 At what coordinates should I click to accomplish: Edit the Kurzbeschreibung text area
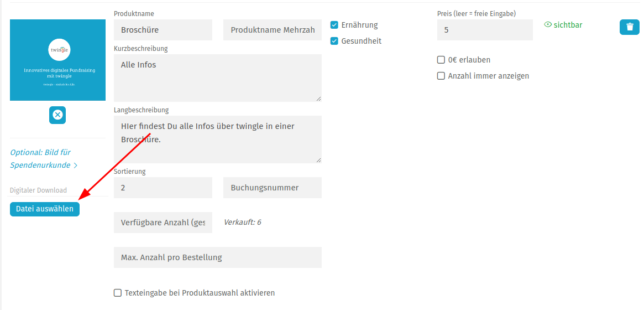(x=218, y=78)
